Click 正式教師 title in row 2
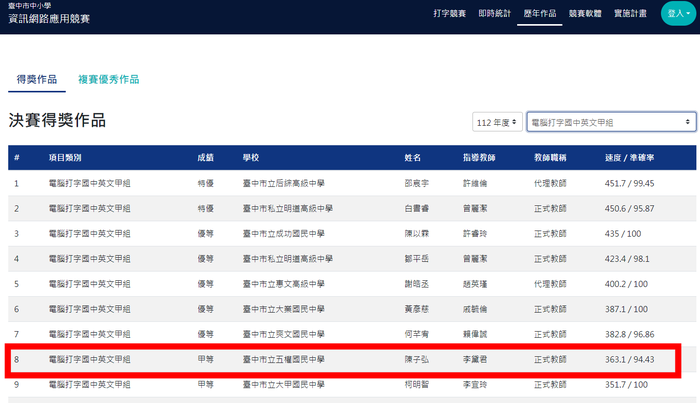Screen dimensions: 700x403 click(550, 208)
